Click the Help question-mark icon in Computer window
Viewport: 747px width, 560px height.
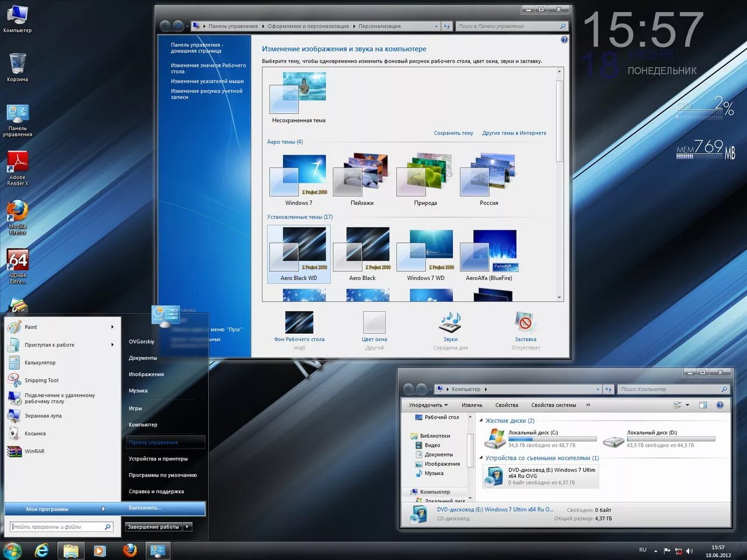point(720,405)
